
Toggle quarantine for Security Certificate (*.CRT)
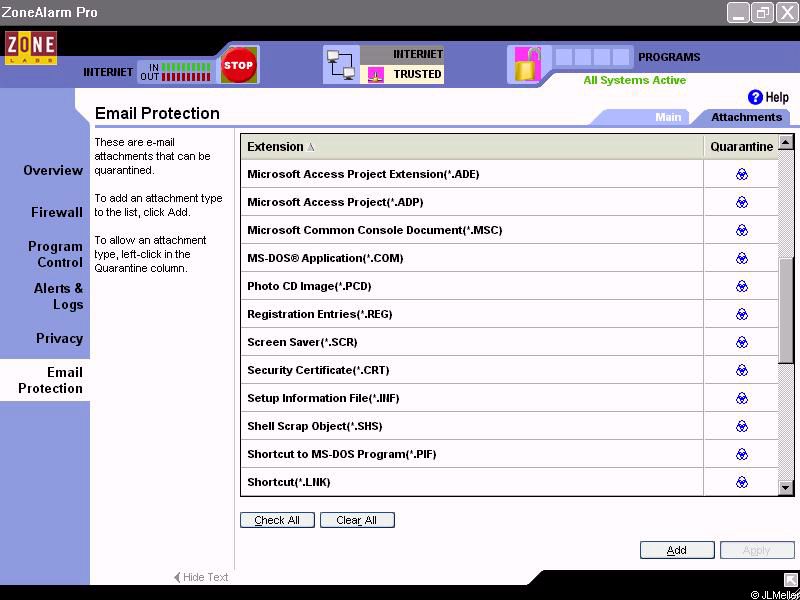[x=742, y=370]
